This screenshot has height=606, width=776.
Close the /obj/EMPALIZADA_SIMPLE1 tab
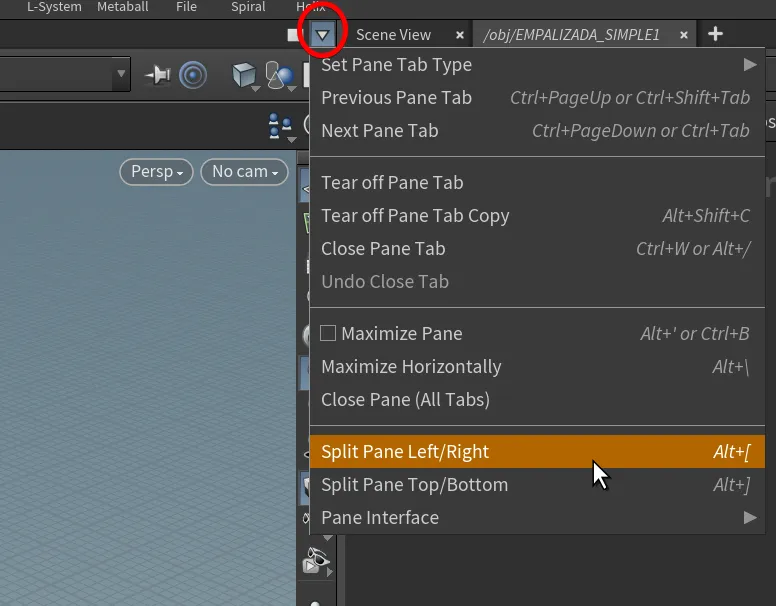pos(684,35)
